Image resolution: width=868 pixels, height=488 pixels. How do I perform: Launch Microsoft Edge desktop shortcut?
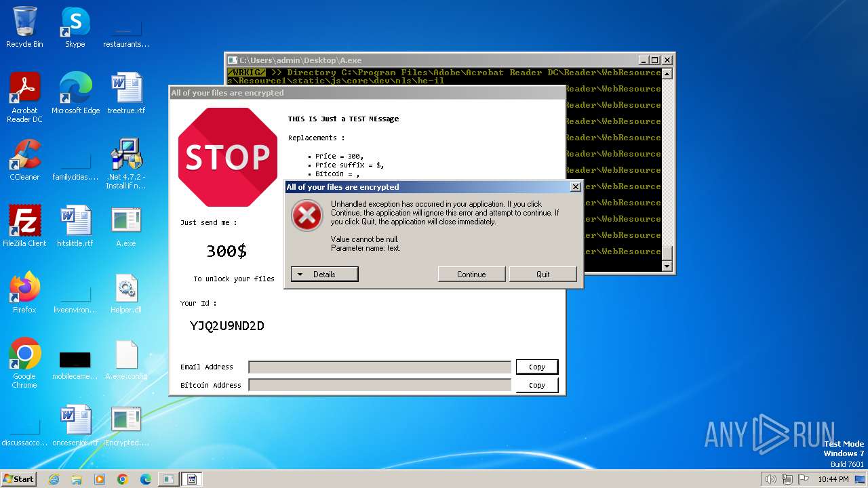point(75,94)
